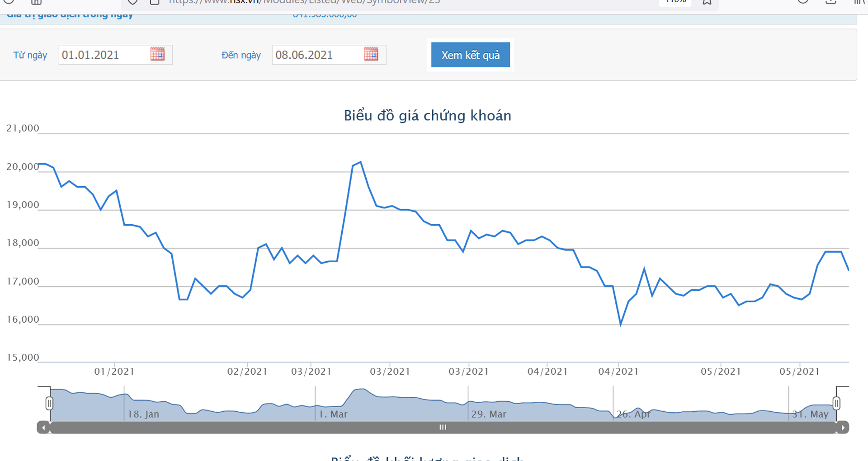
Task: Click the Từ ngày label
Action: [30, 55]
